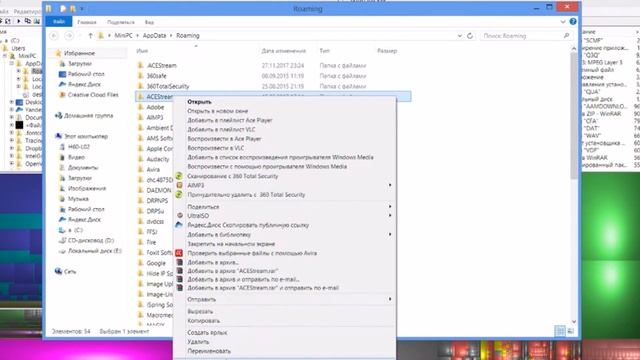Screen dimensions: 640x360
Task: Switch to large icons view layout
Action: [571, 331]
